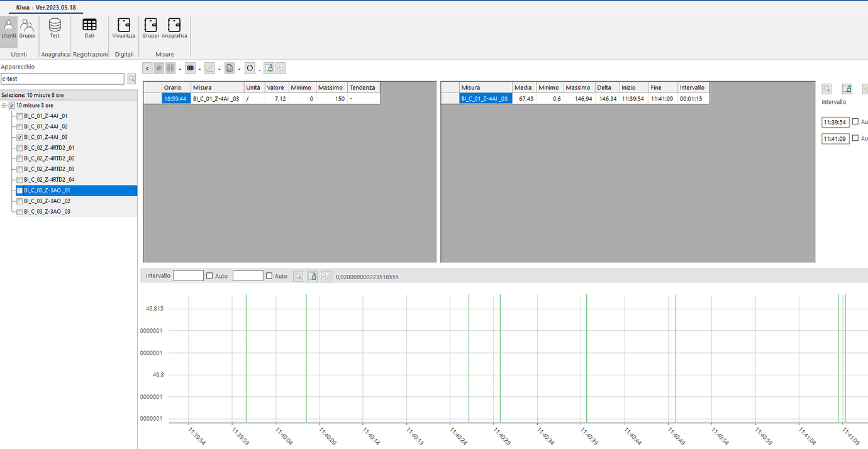Select BI_C_02_Z-4RTD2 _04 tree item
This screenshot has width=868, height=449.
(x=49, y=180)
